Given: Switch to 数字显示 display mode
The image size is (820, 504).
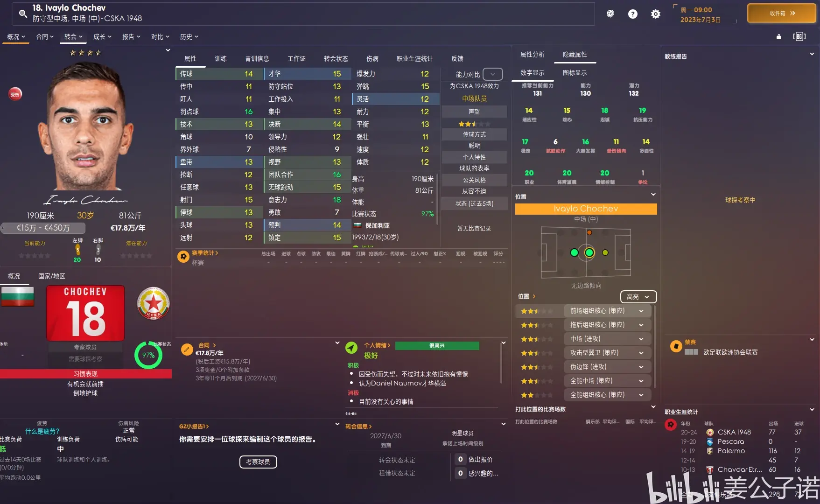Looking at the screenshot, I should click(533, 73).
